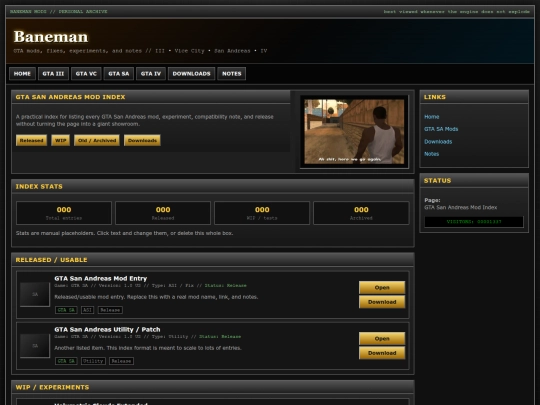Select the Utility tag on Utility / Patch
Image resolution: width=540 pixels, height=405 pixels.
tap(93, 361)
